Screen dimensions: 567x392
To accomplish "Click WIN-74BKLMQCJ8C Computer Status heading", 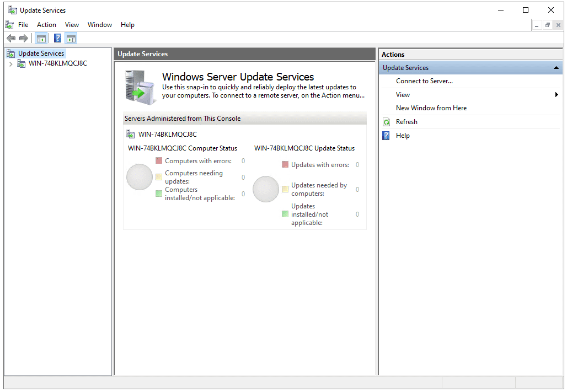I will [183, 148].
